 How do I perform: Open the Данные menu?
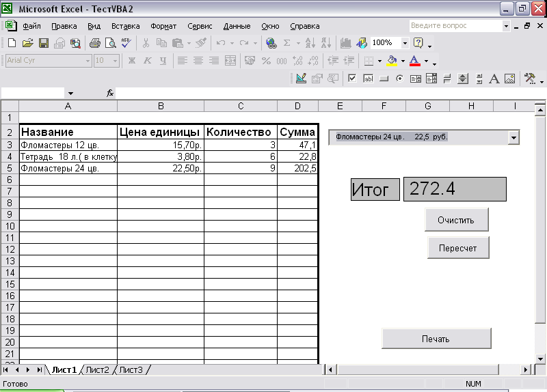[x=237, y=26]
